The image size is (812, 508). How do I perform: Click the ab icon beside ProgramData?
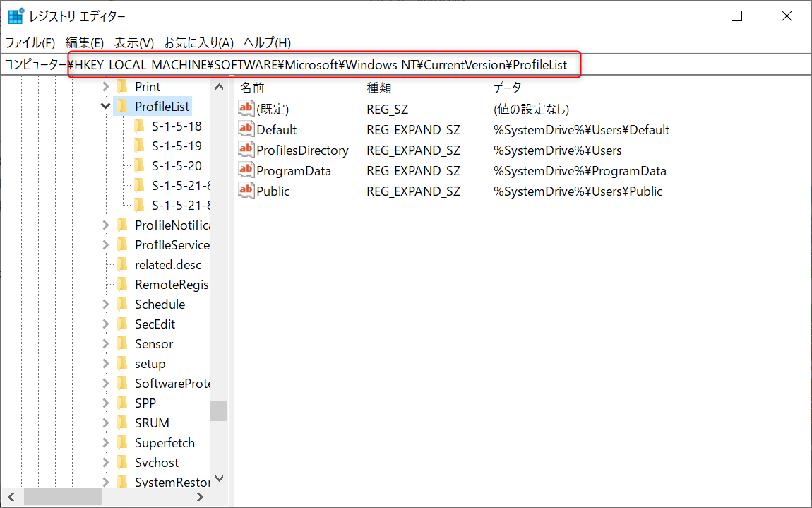(246, 170)
